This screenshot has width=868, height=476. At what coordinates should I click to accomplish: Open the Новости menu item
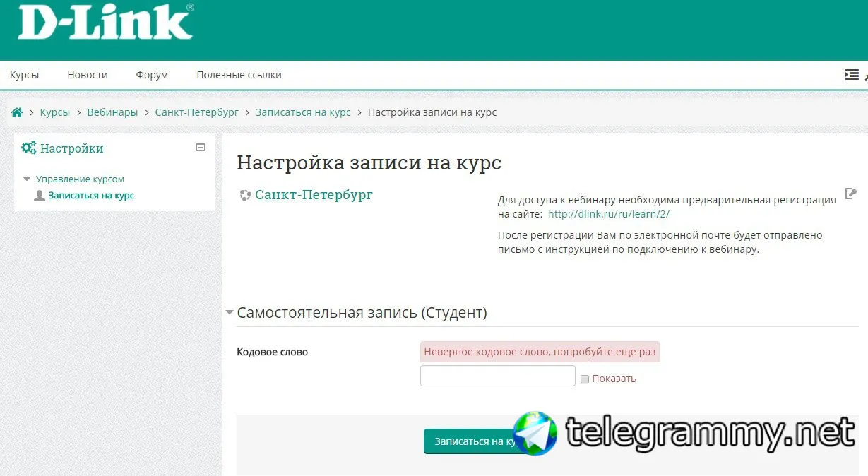coord(88,75)
